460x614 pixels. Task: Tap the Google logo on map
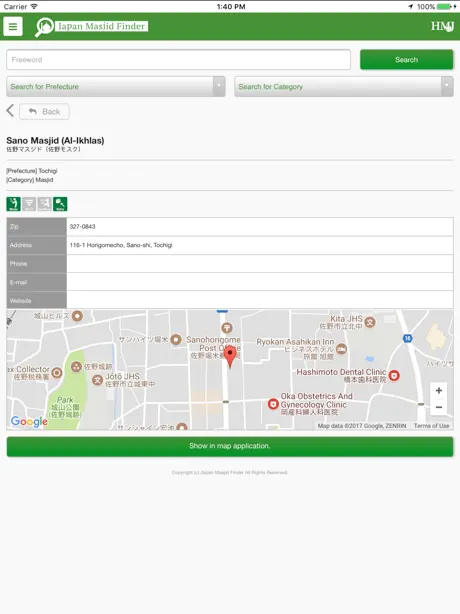click(x=29, y=421)
